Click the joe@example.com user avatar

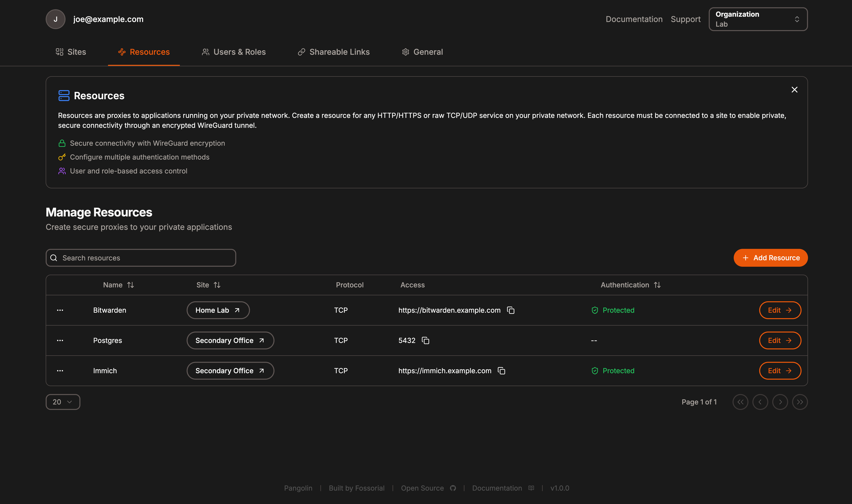(55, 19)
